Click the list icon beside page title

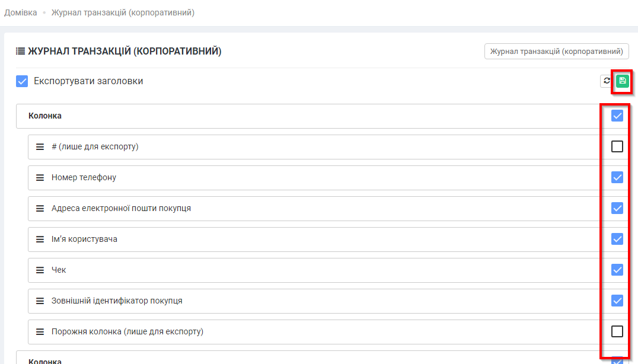pos(20,52)
